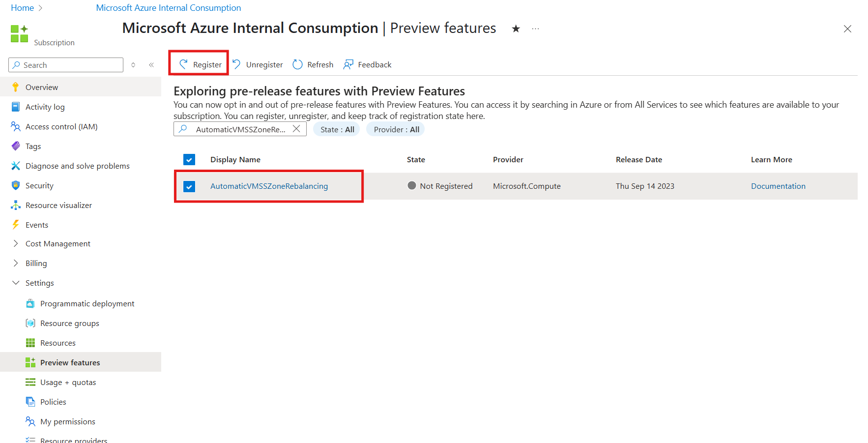The width and height of the screenshot is (868, 443).
Task: Click the Refresh circular arrow icon
Action: pos(297,64)
